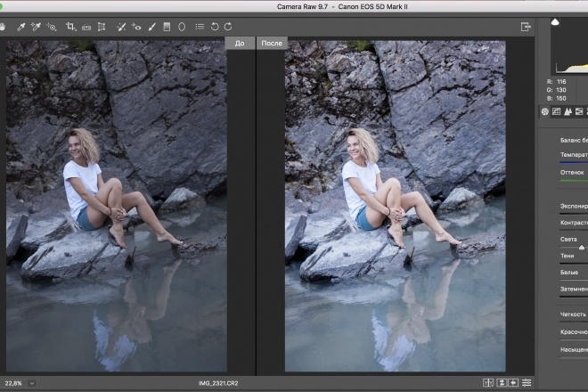Screen dimensions: 588x392
Task: Open the Basic panel tab icon
Action: [x=545, y=111]
